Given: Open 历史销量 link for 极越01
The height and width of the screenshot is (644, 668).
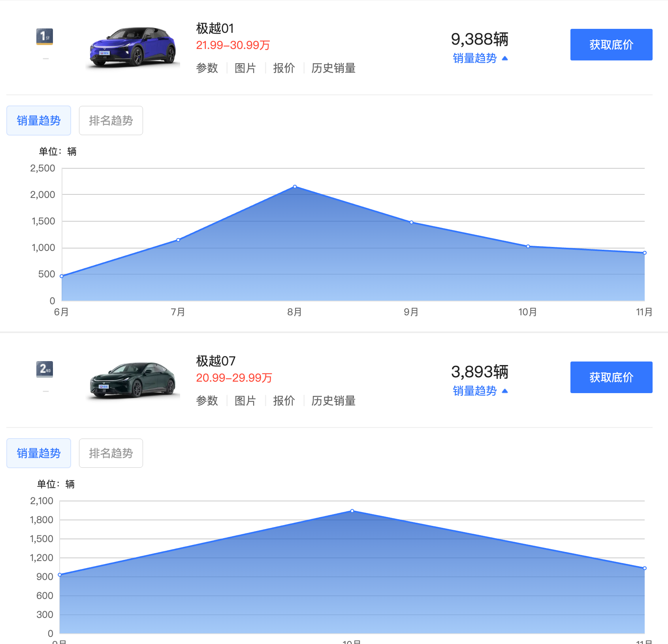Looking at the screenshot, I should click(x=333, y=68).
